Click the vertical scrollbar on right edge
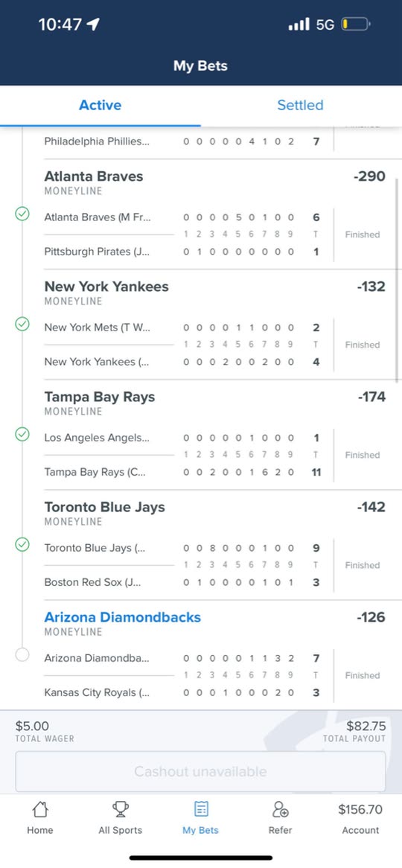The width and height of the screenshot is (402, 868). pyautogui.click(x=398, y=280)
